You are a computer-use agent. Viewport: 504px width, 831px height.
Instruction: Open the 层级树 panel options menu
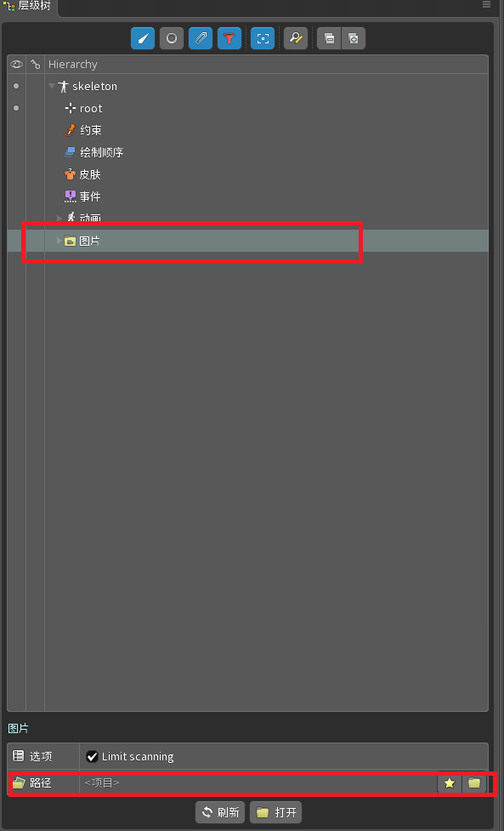(x=486, y=5)
